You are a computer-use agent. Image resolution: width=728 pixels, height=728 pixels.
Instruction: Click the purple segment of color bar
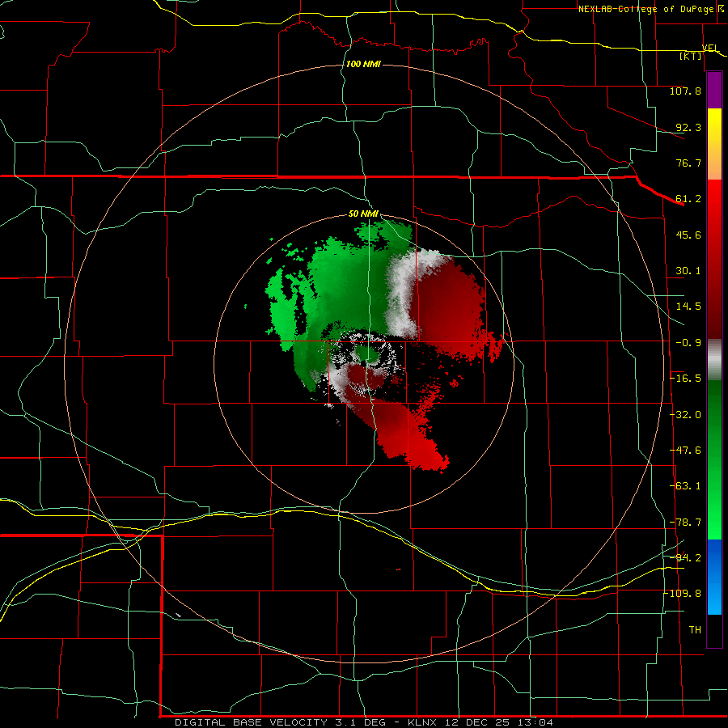click(x=714, y=90)
